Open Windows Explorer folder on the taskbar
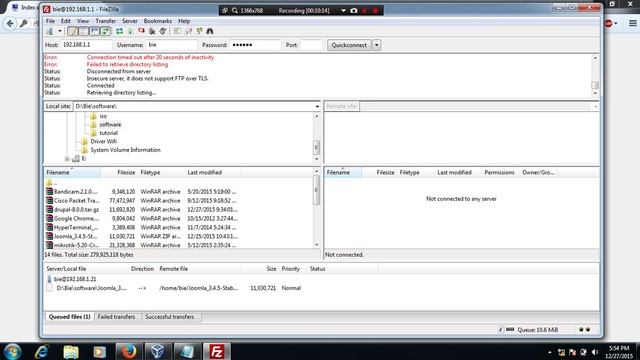Viewport: 640px width, 360px height. pyautogui.click(x=71, y=351)
